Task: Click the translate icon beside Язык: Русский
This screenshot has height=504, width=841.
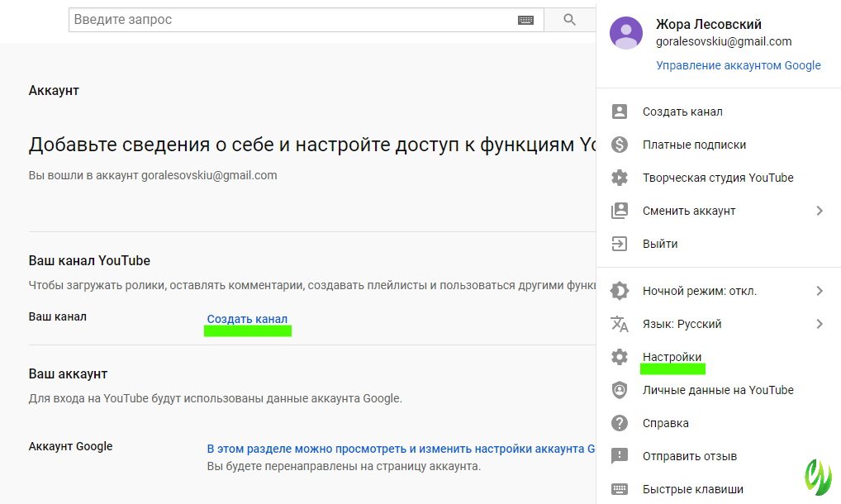Action: click(620, 324)
